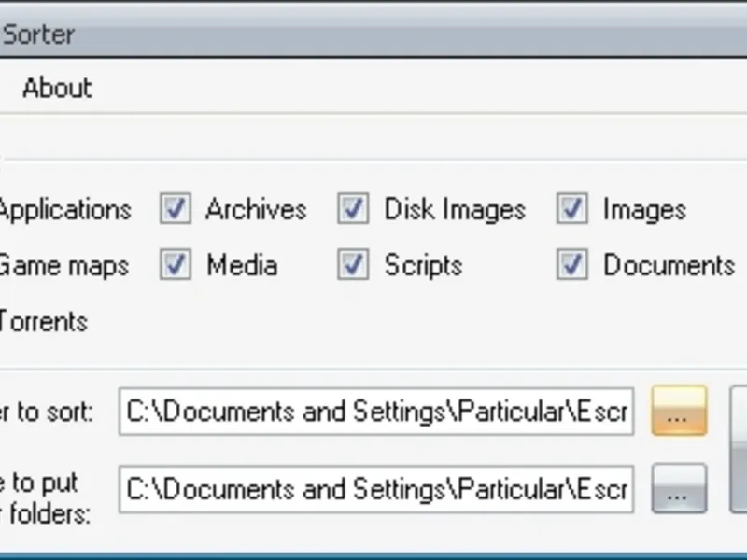Click the Applications option label
747x560 pixels.
click(63, 209)
